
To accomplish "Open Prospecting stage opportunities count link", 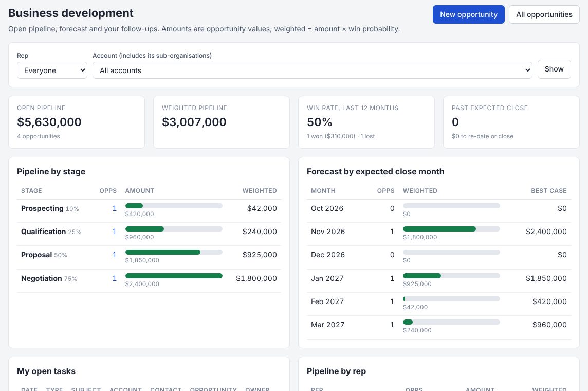I will coord(115,208).
